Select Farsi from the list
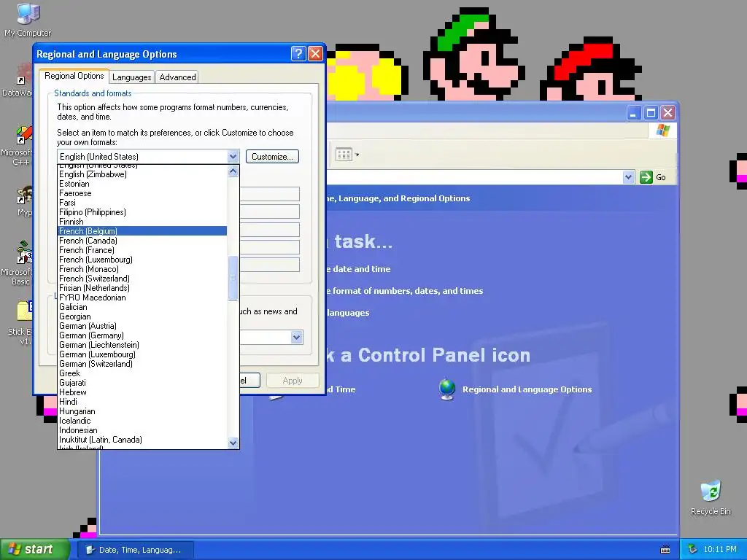 pyautogui.click(x=142, y=203)
